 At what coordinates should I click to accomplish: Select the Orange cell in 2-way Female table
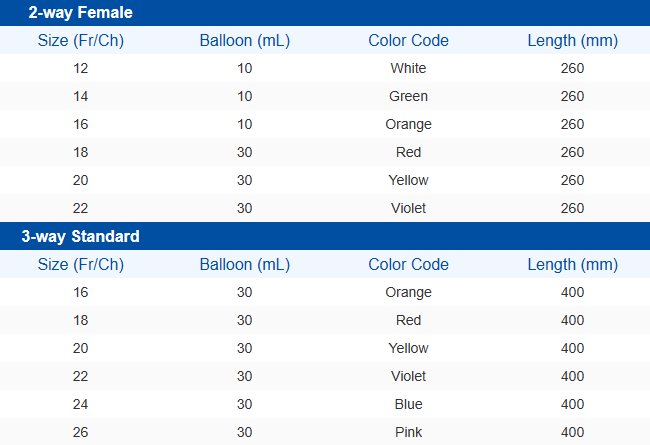pyautogui.click(x=408, y=125)
